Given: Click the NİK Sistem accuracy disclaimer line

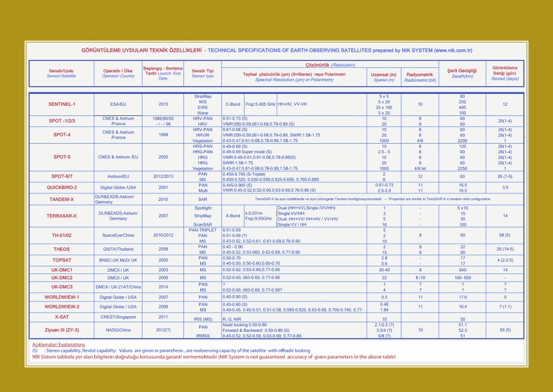Looking at the screenshot, I should pyautogui.click(x=214, y=357).
